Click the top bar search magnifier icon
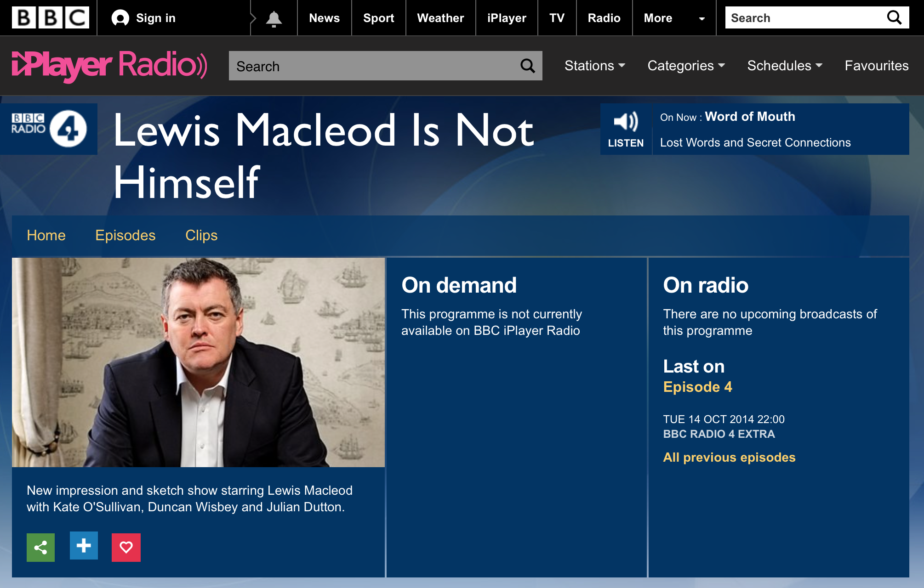 click(x=894, y=17)
